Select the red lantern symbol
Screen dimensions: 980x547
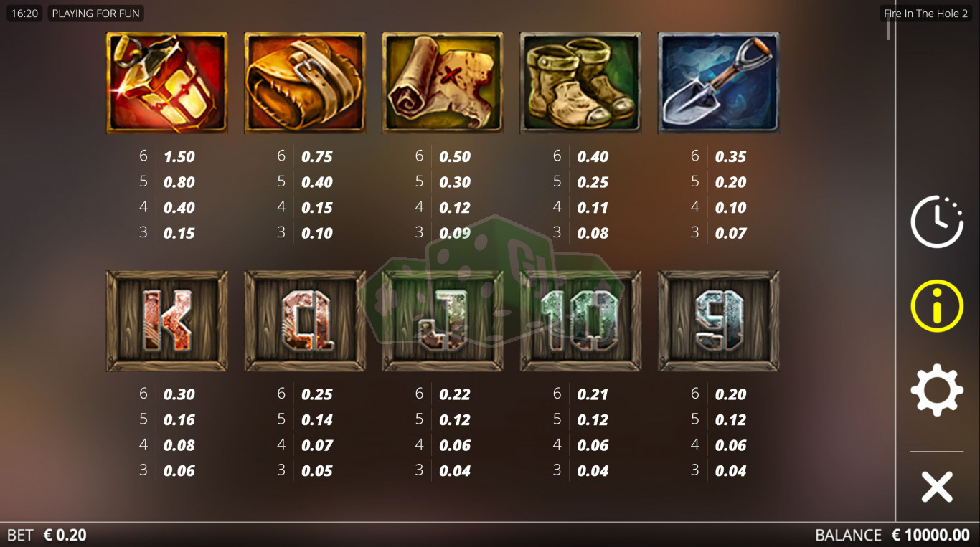(x=167, y=82)
